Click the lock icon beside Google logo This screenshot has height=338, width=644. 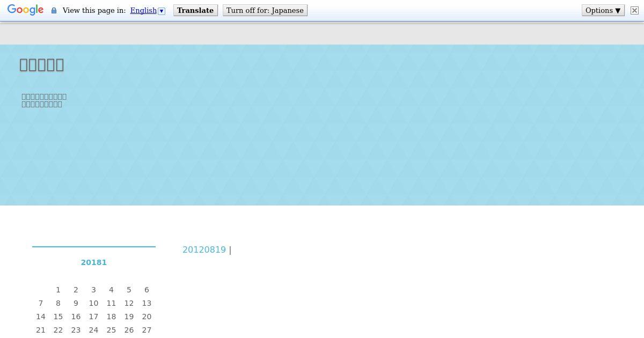pyautogui.click(x=54, y=11)
